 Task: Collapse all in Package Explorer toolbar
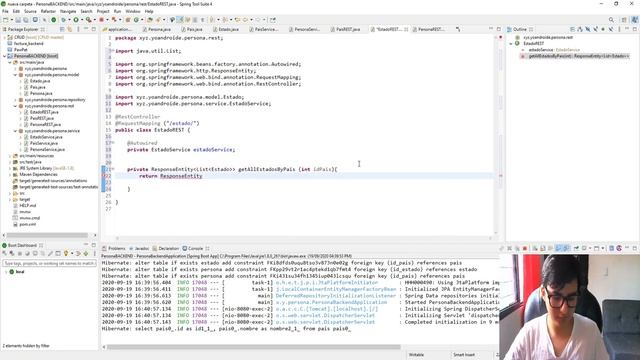62,29
